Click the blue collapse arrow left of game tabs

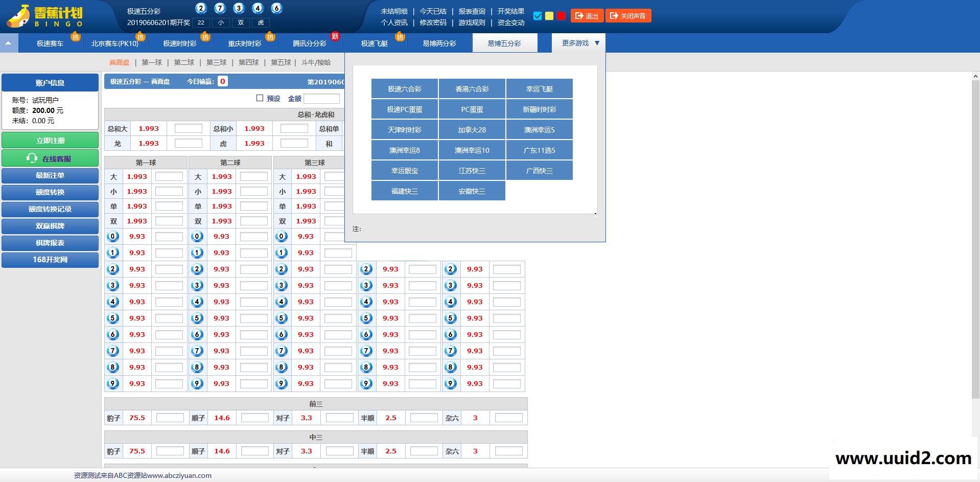(x=8, y=42)
